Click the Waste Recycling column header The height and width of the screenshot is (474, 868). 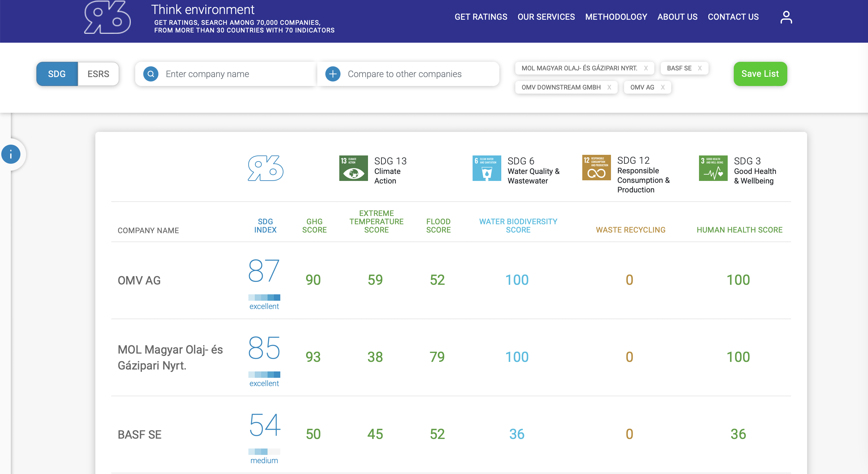(630, 230)
